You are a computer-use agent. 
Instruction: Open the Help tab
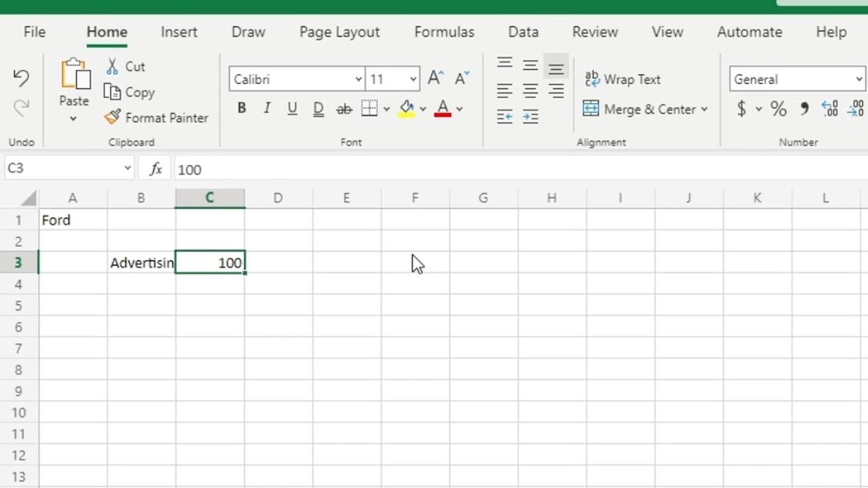(x=831, y=31)
